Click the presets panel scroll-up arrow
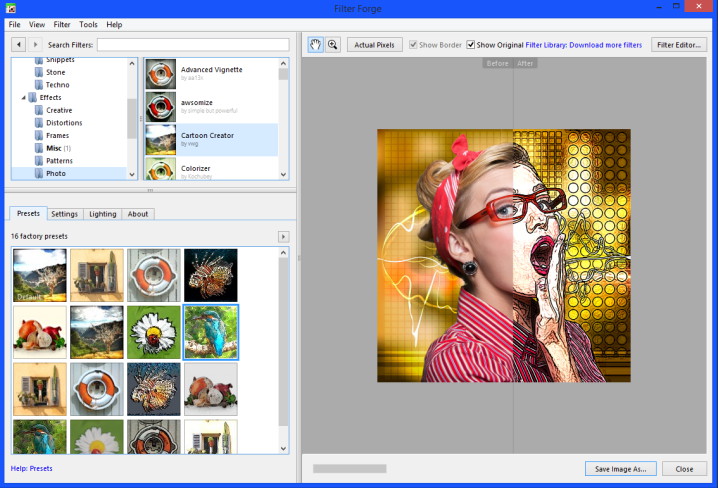 click(283, 253)
